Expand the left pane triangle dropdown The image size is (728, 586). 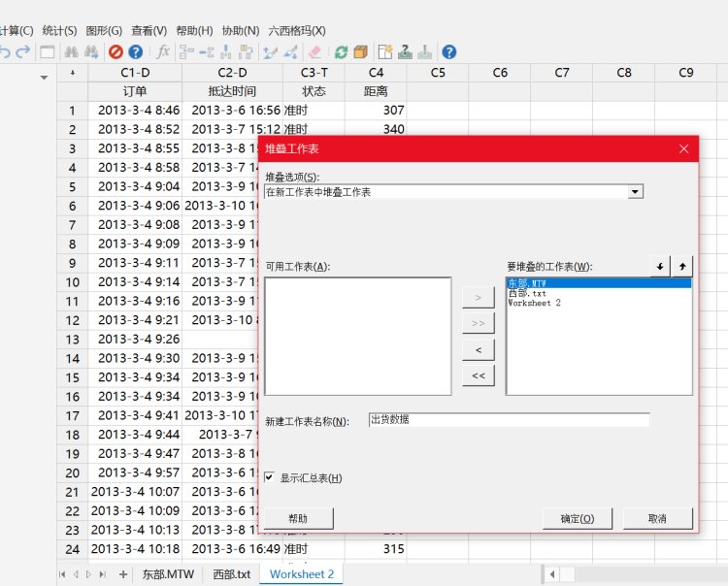(44, 78)
